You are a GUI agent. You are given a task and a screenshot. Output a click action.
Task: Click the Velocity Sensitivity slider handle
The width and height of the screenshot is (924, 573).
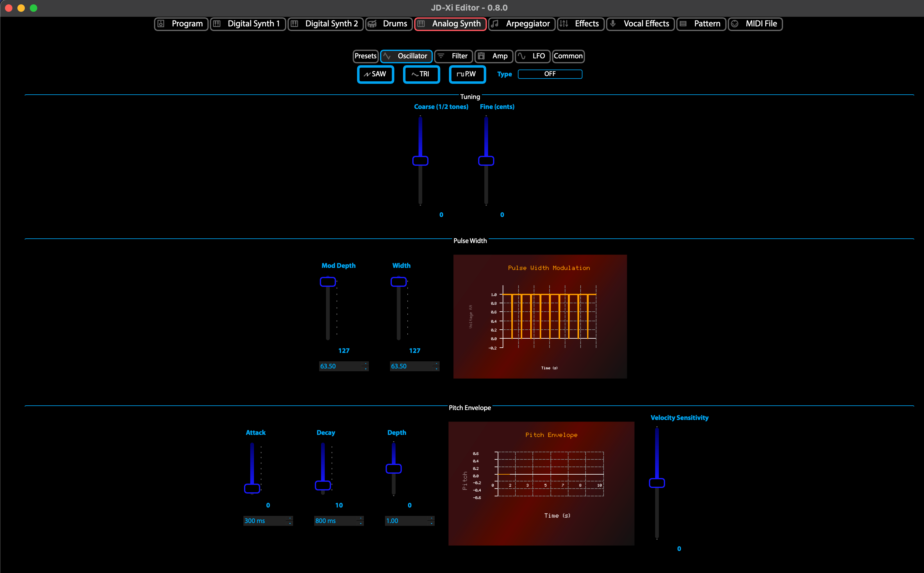pos(657,483)
